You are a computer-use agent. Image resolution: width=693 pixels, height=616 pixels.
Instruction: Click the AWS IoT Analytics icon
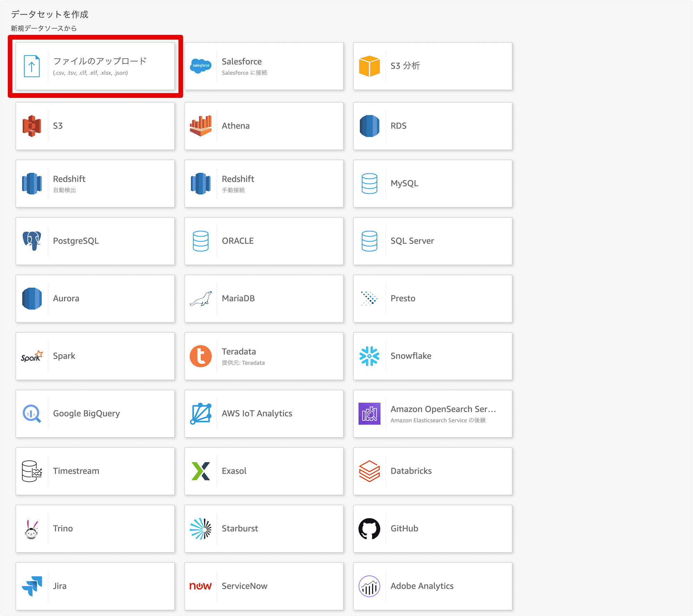201,414
